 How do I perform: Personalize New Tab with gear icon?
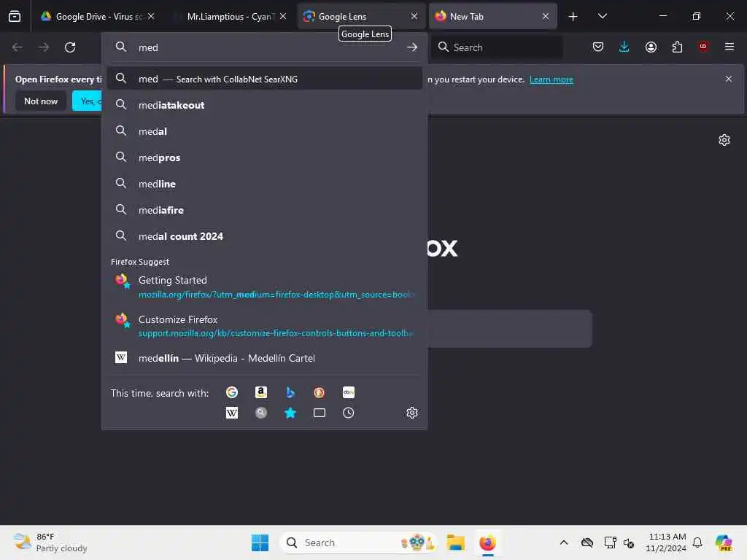point(724,140)
